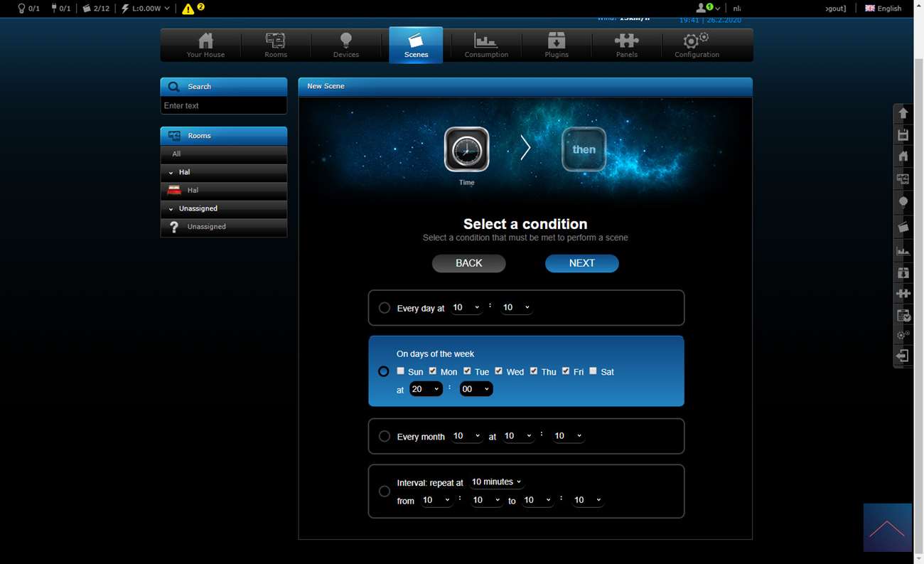Click the 'then' step icon

[x=584, y=149]
